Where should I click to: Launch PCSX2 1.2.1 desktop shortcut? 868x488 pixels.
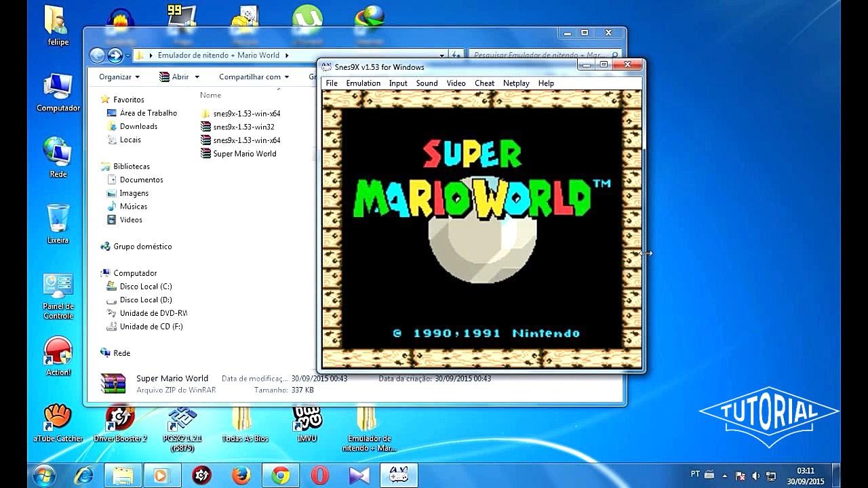coord(182,428)
